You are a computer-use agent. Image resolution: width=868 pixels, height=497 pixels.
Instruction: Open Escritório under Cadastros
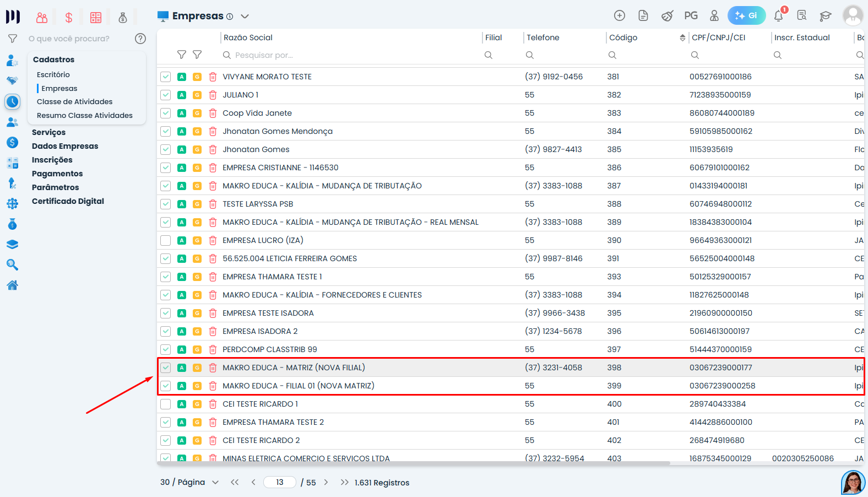53,74
